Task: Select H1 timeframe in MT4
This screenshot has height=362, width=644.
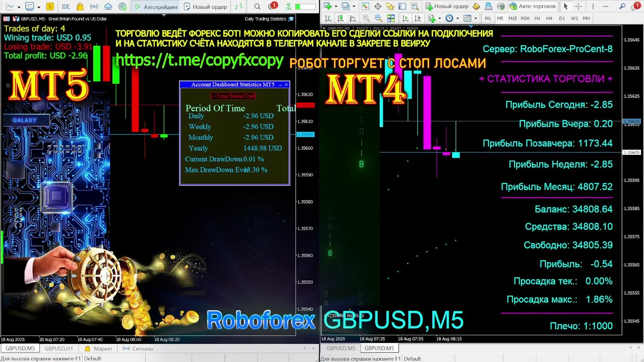Action: 537,18
